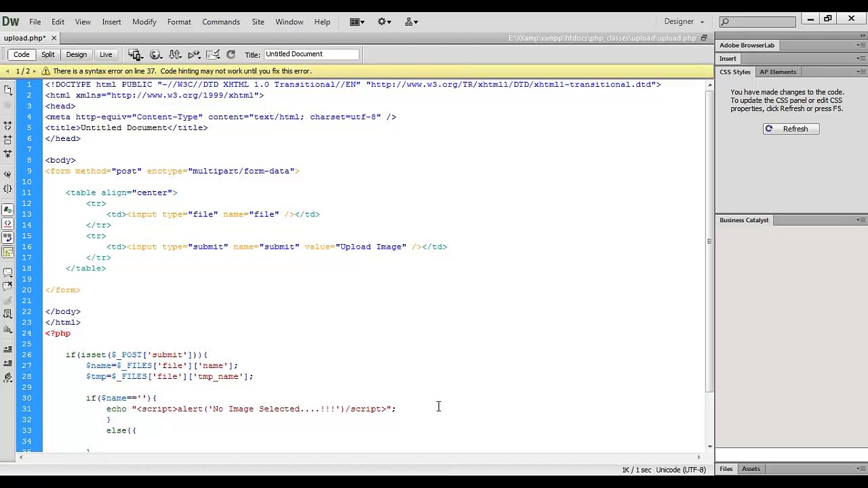The width and height of the screenshot is (868, 488).
Task: Click the Select Parent Tag icon
Action: click(7, 174)
